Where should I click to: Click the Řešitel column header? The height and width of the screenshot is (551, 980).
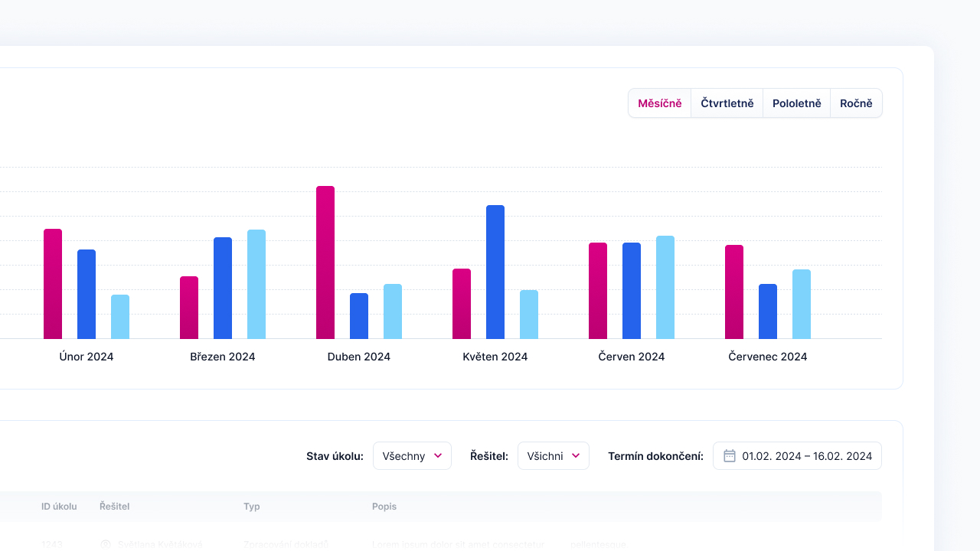[113, 506]
